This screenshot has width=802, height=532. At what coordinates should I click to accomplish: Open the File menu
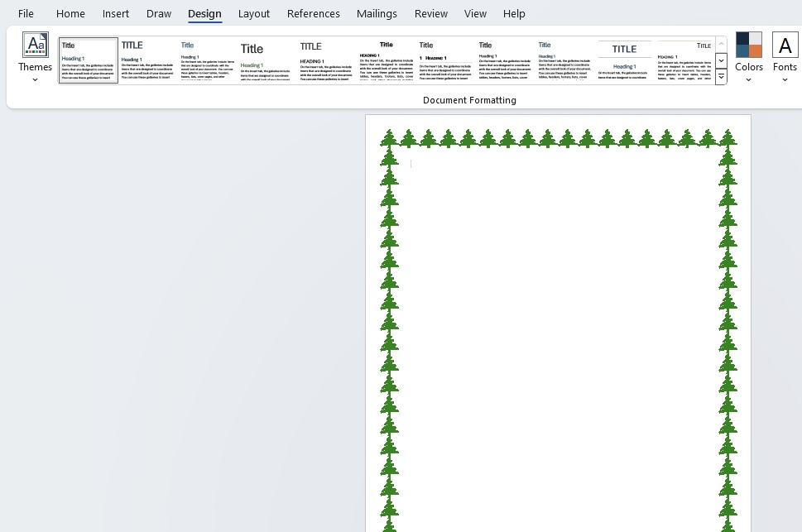(x=26, y=14)
